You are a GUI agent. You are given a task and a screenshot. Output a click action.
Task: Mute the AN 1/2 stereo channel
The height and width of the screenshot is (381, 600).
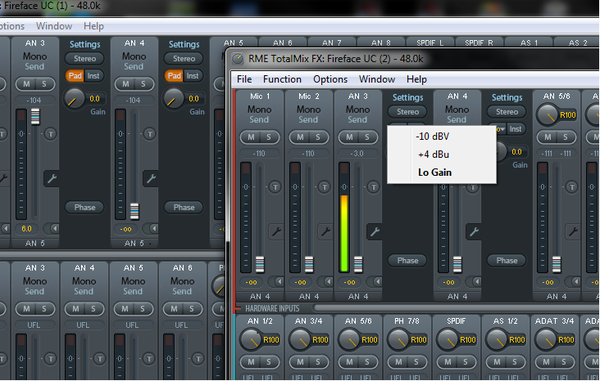pyautogui.click(x=251, y=362)
